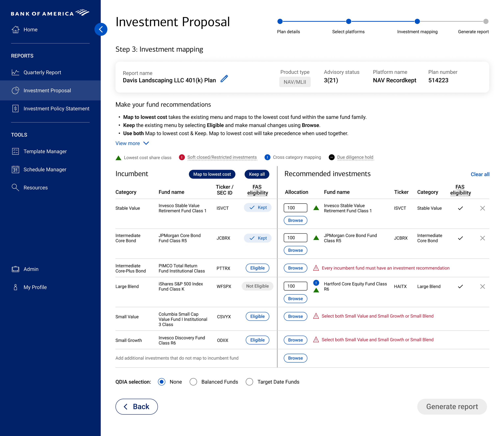Select None for QDIA selection

click(161, 382)
